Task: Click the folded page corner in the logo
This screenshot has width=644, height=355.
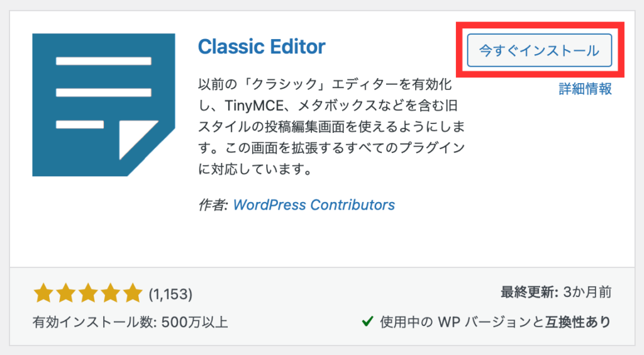Action: [136, 138]
